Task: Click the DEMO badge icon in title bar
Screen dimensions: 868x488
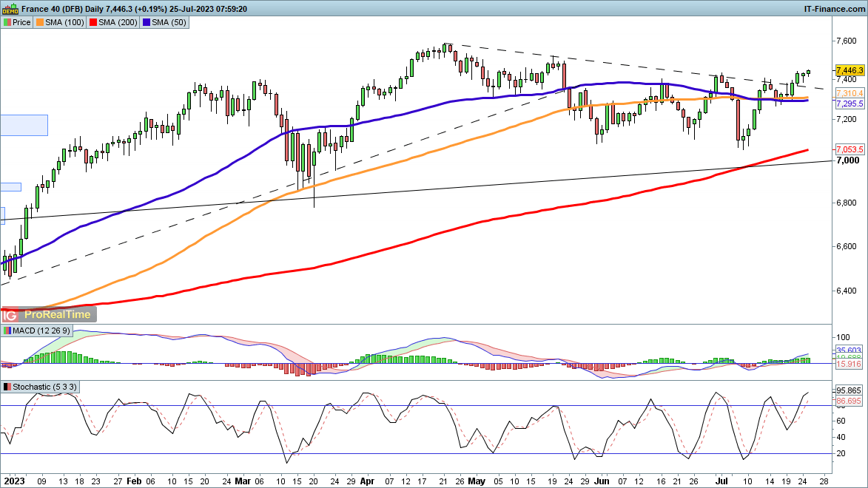Action: click(10, 8)
